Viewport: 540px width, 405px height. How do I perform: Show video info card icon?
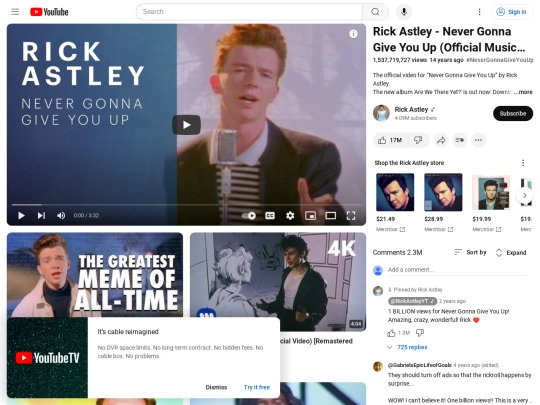(353, 34)
